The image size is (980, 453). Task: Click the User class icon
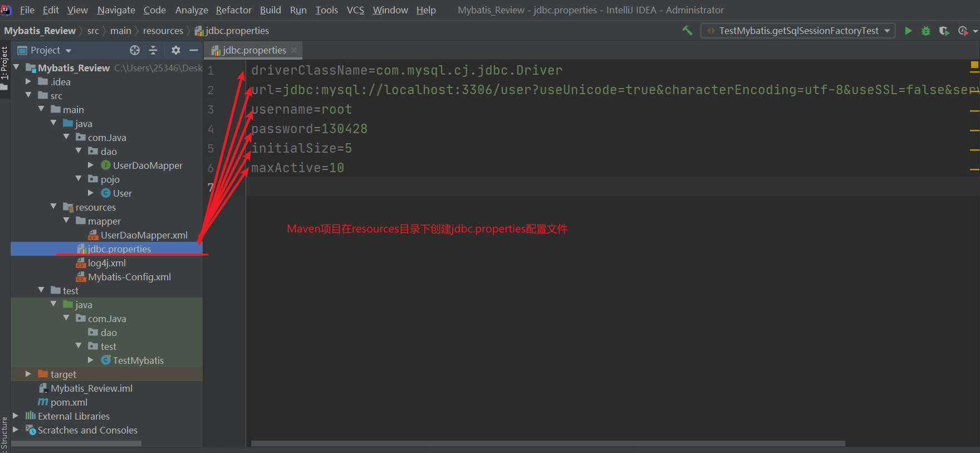click(x=106, y=193)
